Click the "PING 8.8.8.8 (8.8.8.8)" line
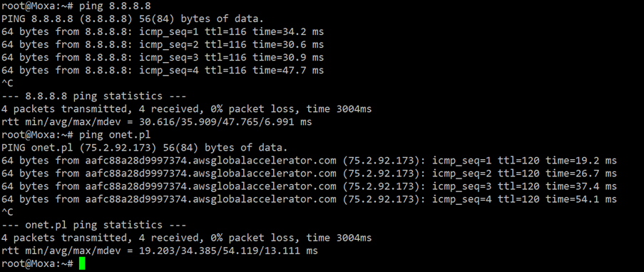 (133, 19)
